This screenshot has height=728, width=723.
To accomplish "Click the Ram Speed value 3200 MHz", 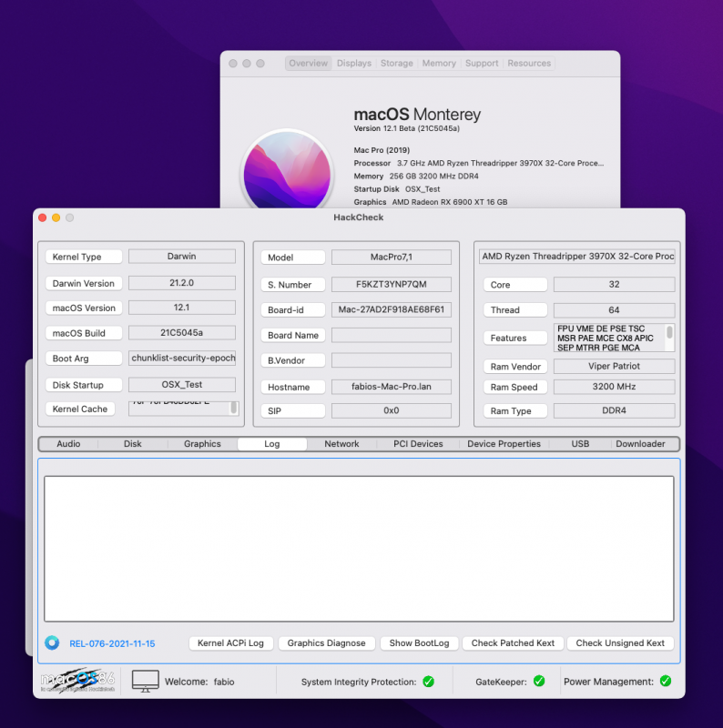I will point(615,386).
